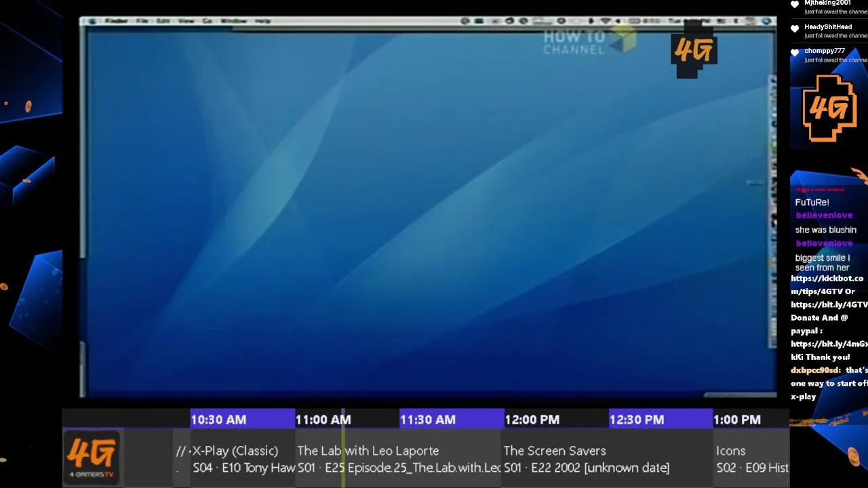Open the bit.ly/4mG paypal link

tap(829, 350)
